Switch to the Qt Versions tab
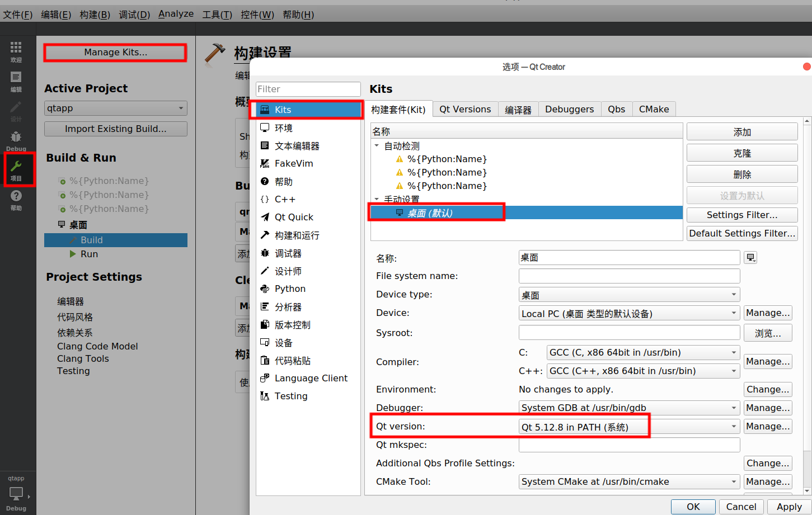812x515 pixels. pos(465,109)
